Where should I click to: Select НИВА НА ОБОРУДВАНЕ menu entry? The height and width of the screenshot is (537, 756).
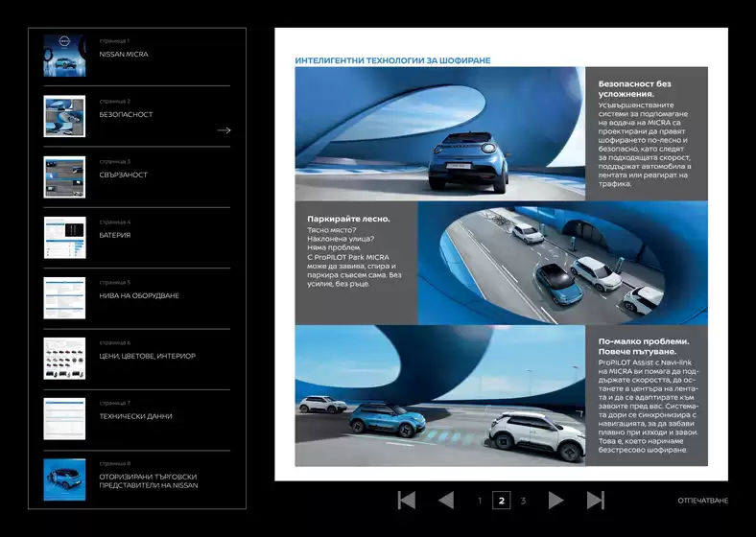coord(139,295)
